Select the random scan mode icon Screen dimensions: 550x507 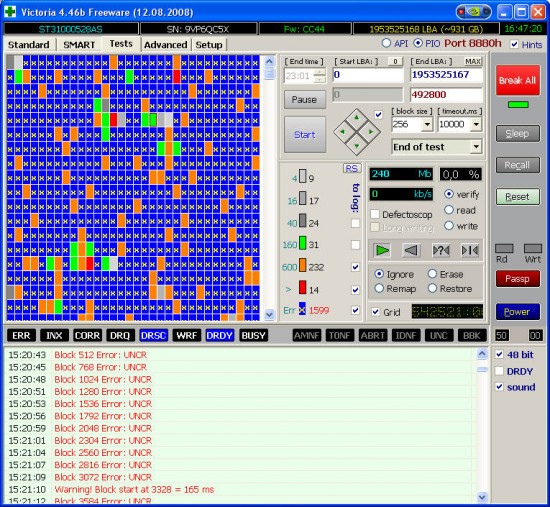pyautogui.click(x=441, y=251)
